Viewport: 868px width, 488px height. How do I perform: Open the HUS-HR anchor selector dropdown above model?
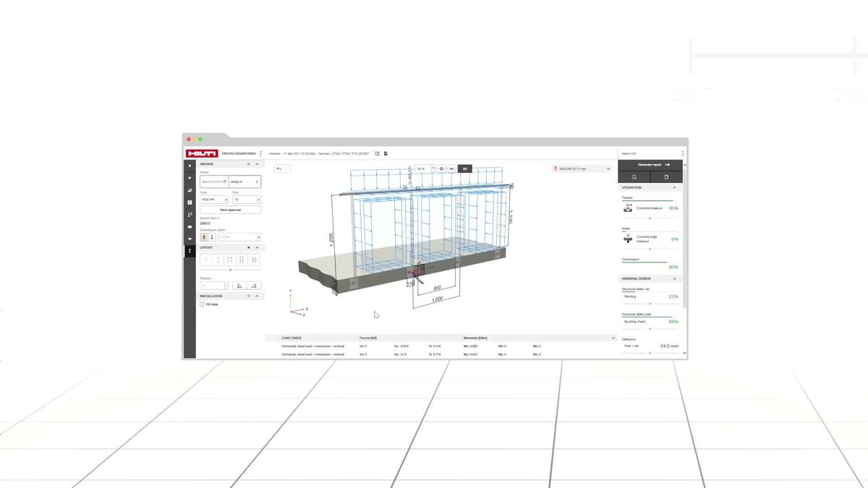pyautogui.click(x=582, y=168)
